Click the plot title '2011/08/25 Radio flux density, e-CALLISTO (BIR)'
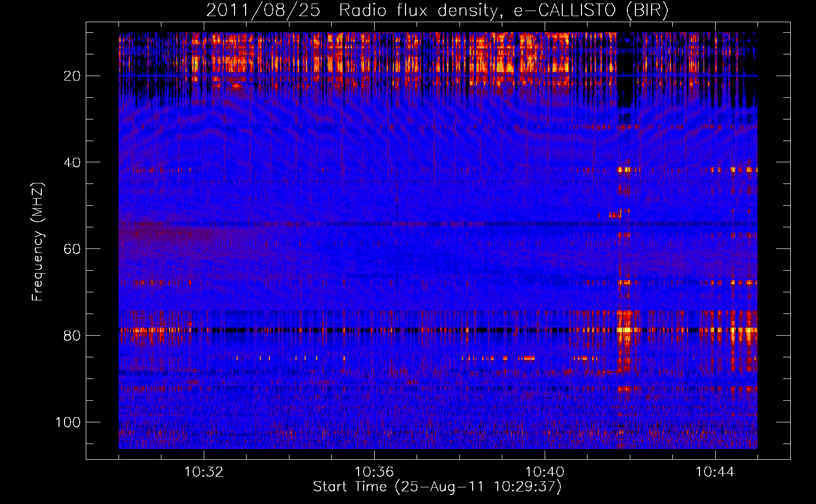The width and height of the screenshot is (816, 504). (437, 10)
